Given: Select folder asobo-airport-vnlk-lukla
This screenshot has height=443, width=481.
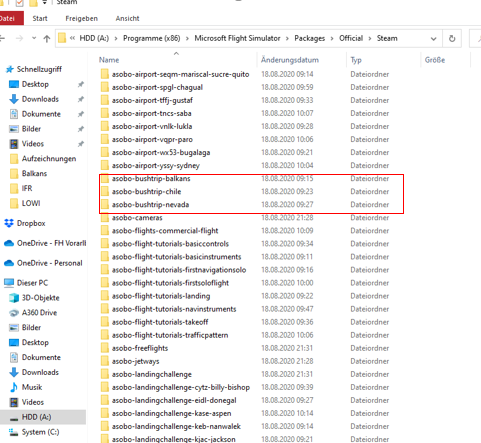Looking at the screenshot, I should tap(152, 127).
